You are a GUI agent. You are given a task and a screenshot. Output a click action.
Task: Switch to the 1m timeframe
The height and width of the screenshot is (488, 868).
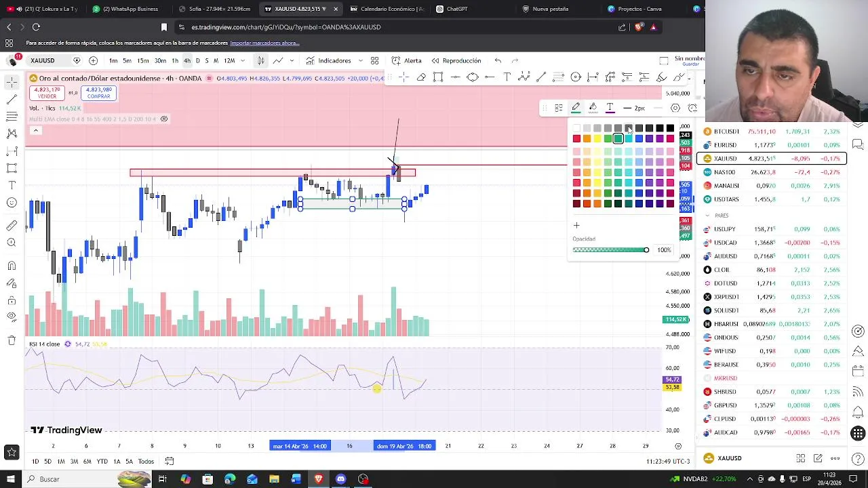[x=113, y=60]
